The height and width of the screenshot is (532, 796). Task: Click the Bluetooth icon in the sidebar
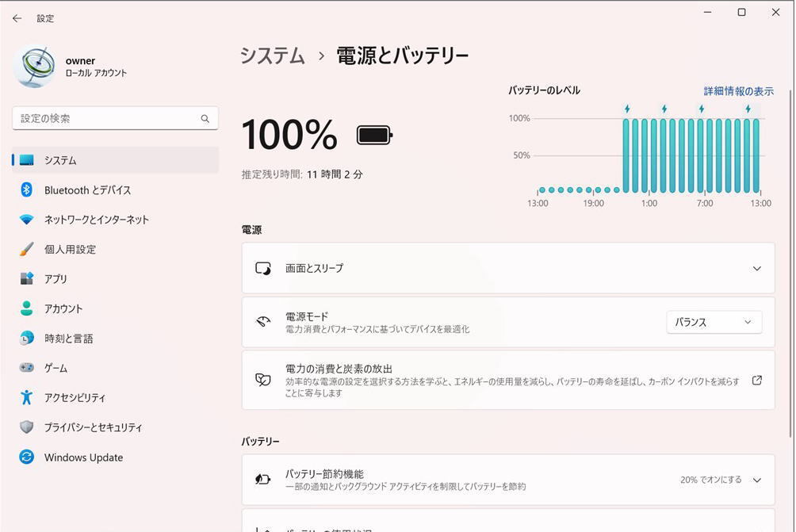click(26, 190)
